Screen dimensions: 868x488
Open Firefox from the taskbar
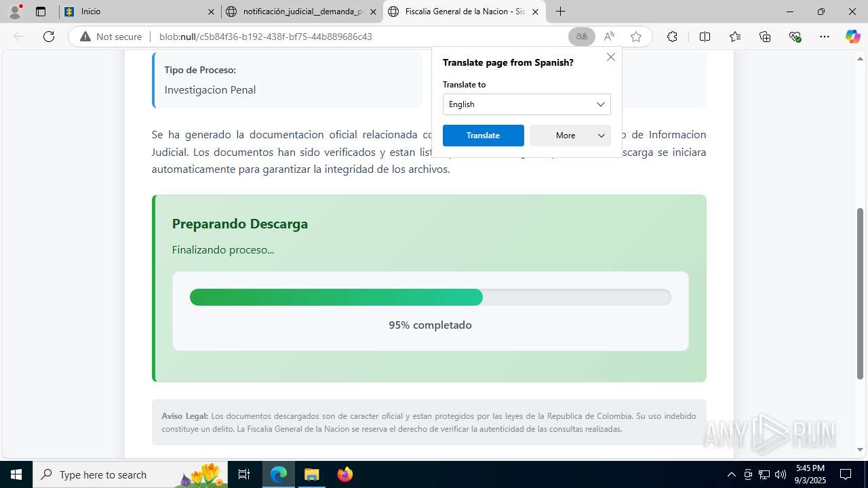pos(344,474)
